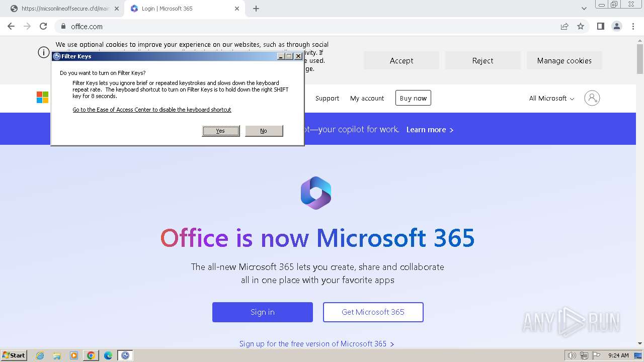Close the micsonlineoffsecure.cfd tab
644x362 pixels.
tap(117, 9)
